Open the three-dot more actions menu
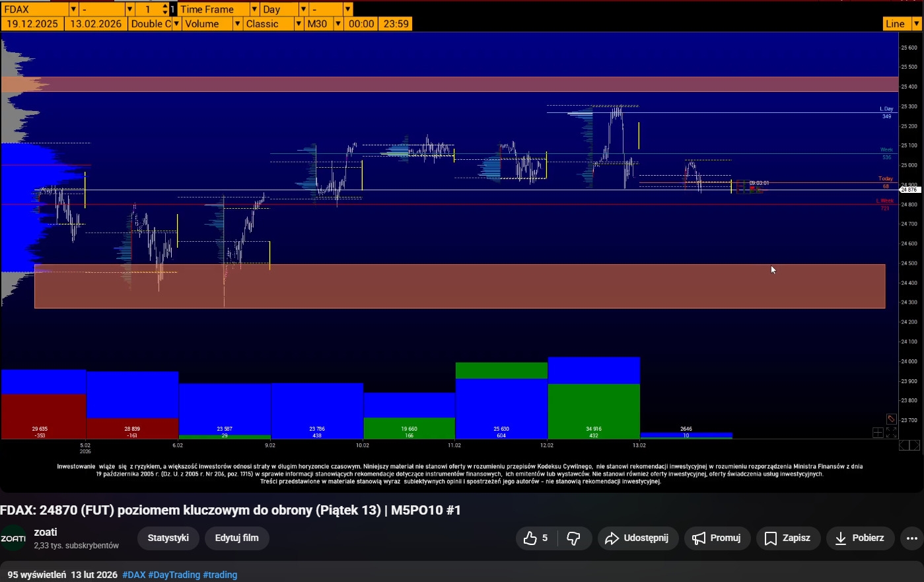The height and width of the screenshot is (582, 924). coord(911,538)
